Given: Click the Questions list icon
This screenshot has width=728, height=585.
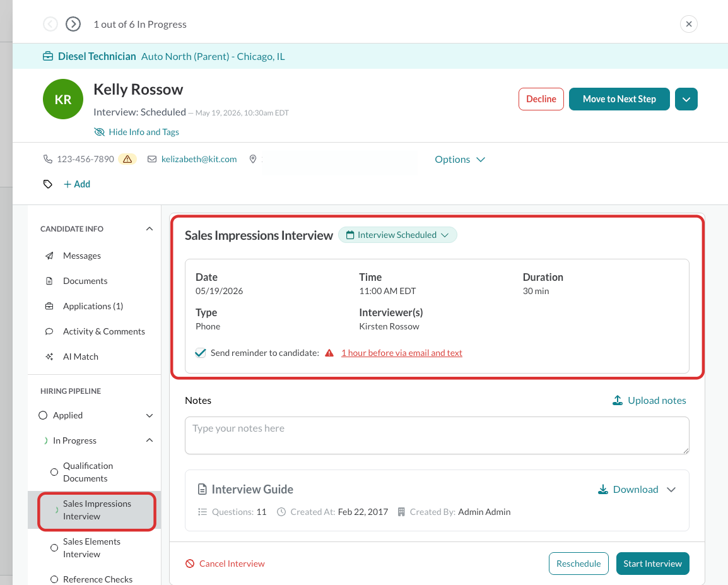Looking at the screenshot, I should click(203, 512).
